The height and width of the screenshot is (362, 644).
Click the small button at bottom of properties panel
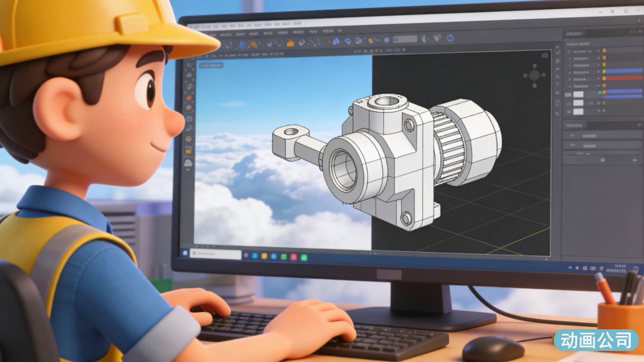click(602, 160)
